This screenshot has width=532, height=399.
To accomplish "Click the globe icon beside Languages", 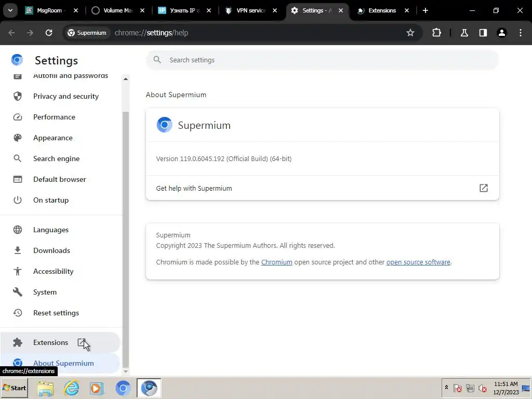I will pos(18,230).
